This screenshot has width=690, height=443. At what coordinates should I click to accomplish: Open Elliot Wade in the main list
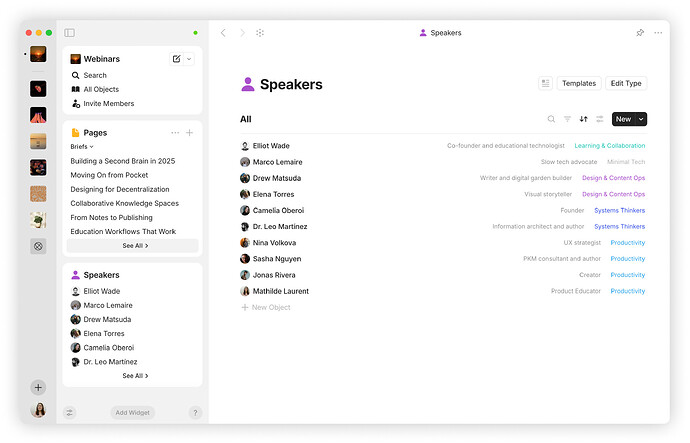pyautogui.click(x=271, y=146)
